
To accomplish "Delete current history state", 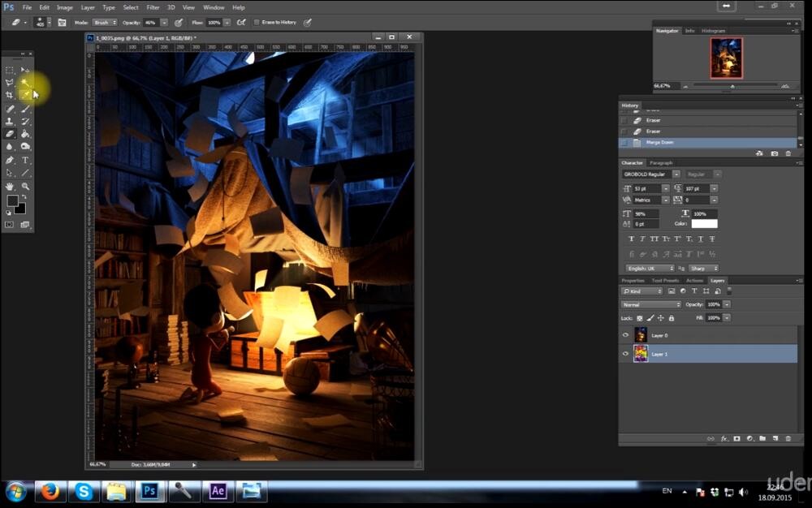I will click(x=788, y=153).
